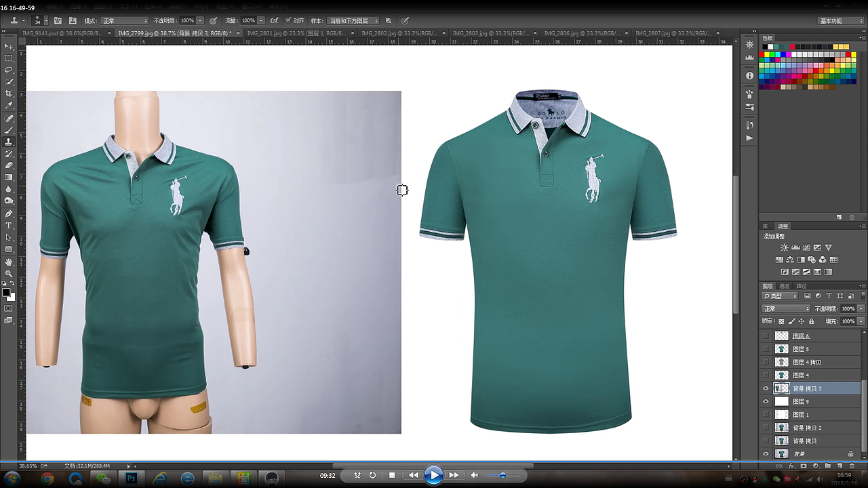Open the 样本 sample source dropdown
Screen dimensions: 868x488
pyautogui.click(x=353, y=21)
